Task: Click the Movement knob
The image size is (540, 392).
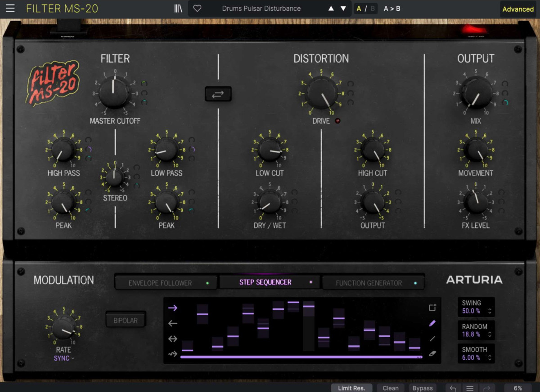Action: (476, 150)
